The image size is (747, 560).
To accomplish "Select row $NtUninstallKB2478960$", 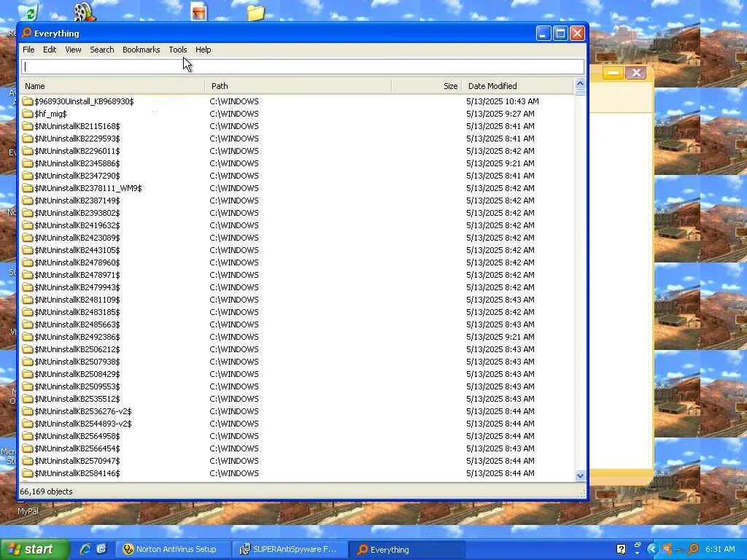I will [x=298, y=262].
